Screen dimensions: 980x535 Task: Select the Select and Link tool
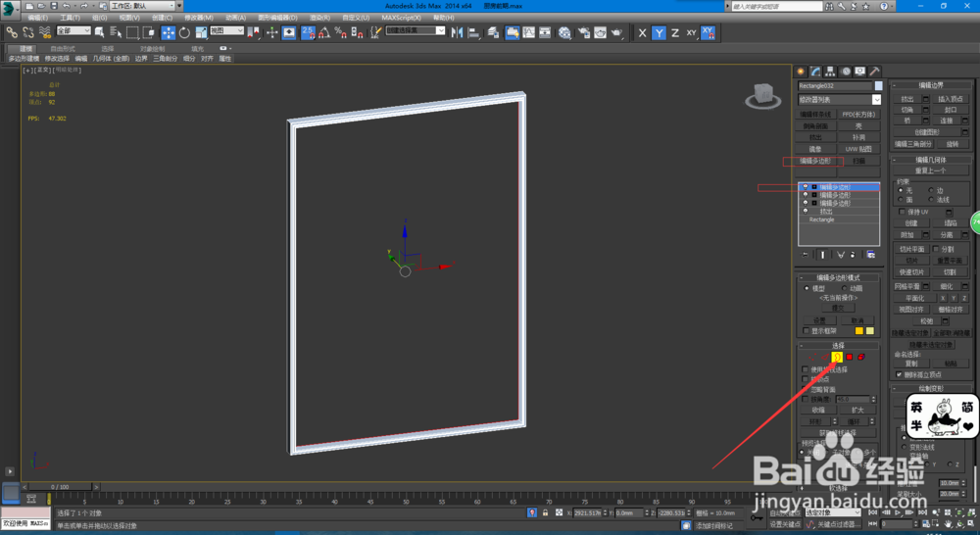(x=12, y=32)
